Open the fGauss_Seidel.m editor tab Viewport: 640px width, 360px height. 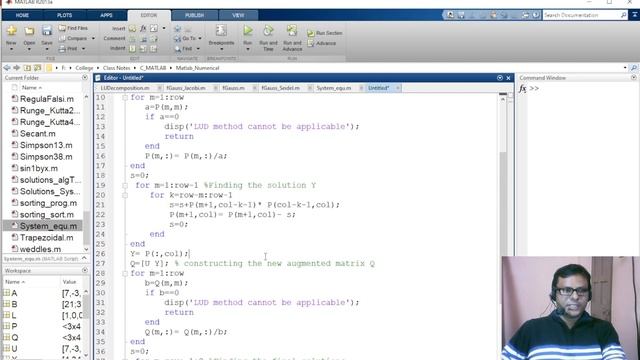click(x=280, y=88)
